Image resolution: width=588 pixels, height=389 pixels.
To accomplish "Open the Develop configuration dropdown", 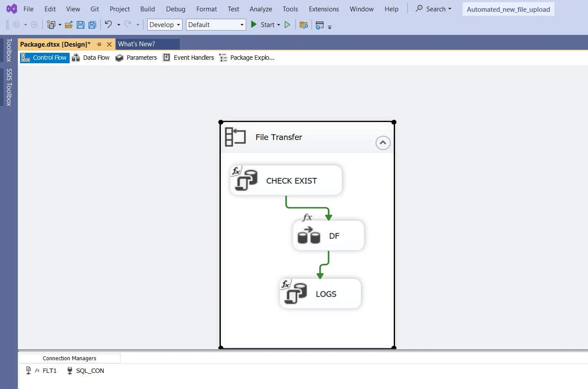I will pyautogui.click(x=165, y=25).
